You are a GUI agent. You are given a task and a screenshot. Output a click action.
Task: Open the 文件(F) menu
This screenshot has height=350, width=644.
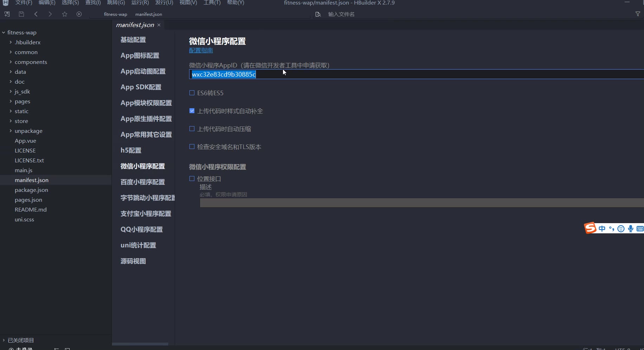(24, 3)
